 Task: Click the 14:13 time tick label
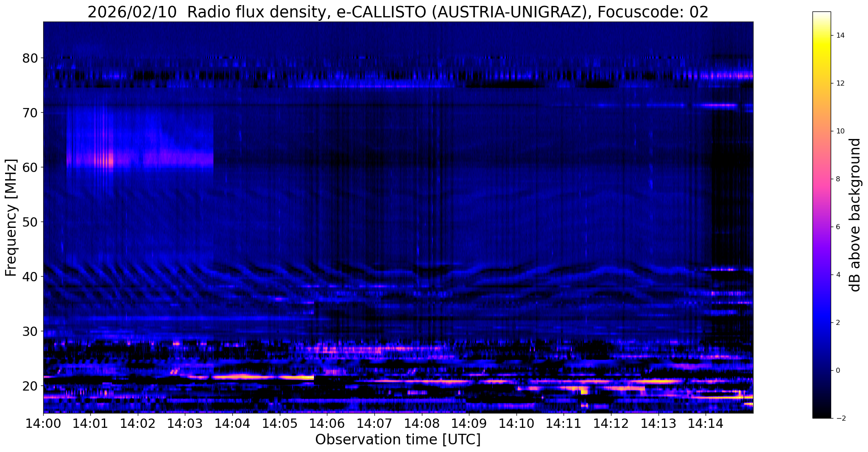[x=658, y=423]
